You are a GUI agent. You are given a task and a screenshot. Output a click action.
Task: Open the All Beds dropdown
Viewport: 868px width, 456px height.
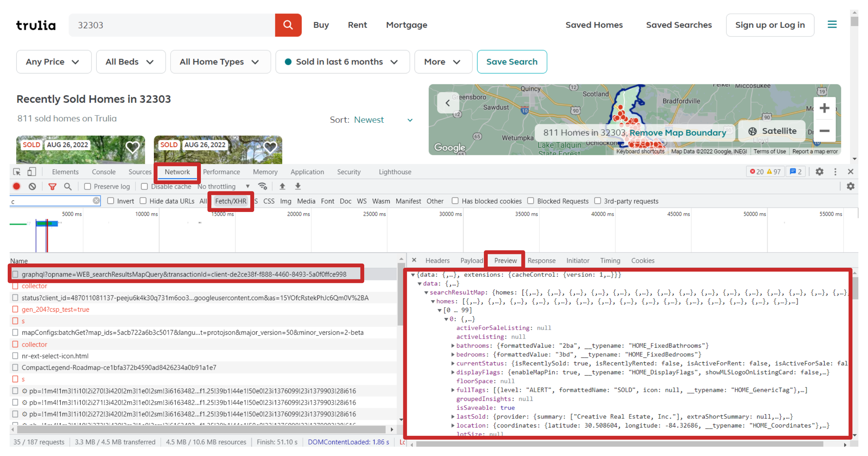(x=131, y=62)
